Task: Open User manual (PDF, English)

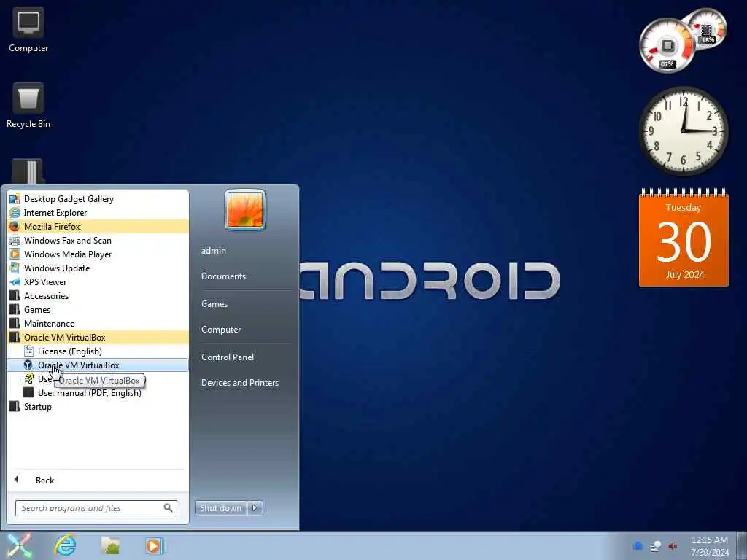Action: pos(98,393)
